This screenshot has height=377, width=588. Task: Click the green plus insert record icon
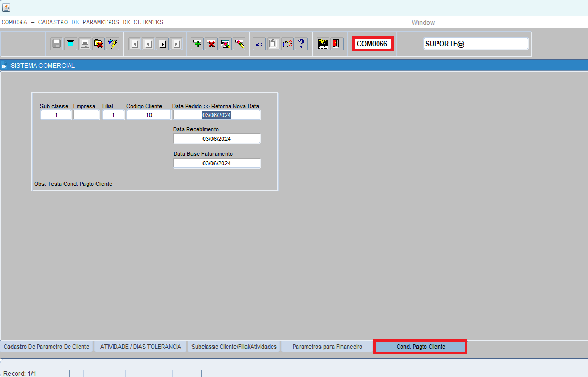pyautogui.click(x=197, y=44)
